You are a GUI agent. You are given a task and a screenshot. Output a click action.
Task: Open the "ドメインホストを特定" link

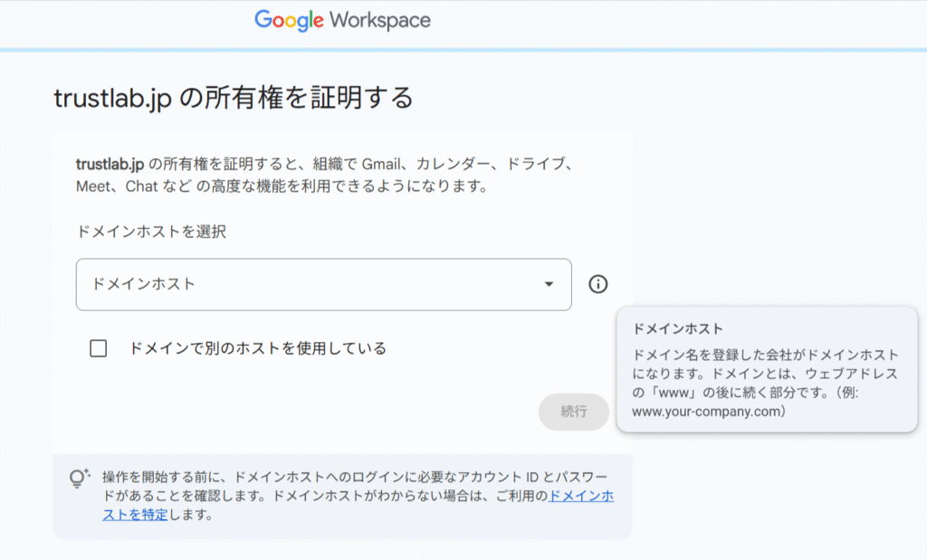(581, 496)
